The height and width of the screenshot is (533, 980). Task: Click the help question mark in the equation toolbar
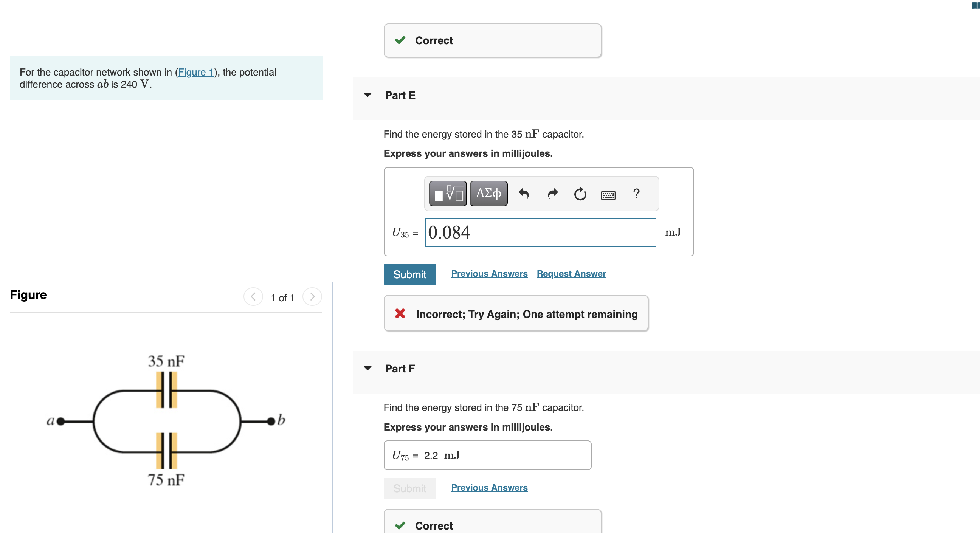click(x=636, y=194)
